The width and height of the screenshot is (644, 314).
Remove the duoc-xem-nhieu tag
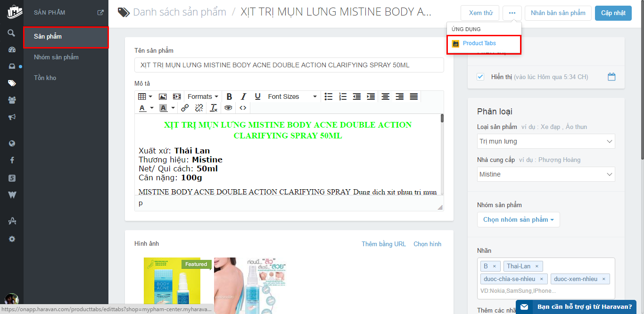[x=604, y=279]
